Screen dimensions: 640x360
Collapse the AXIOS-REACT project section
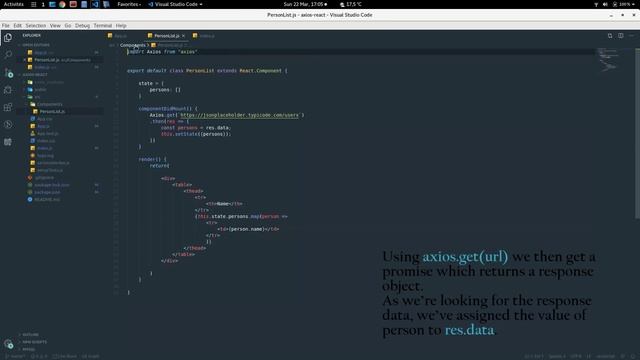(x=35, y=75)
